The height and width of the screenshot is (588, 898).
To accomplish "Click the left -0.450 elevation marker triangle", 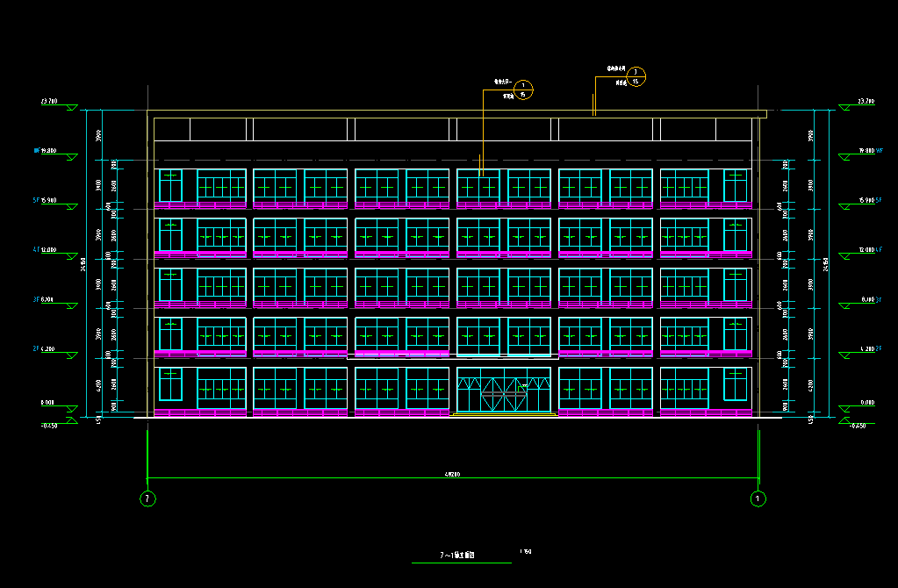I will point(72,422).
